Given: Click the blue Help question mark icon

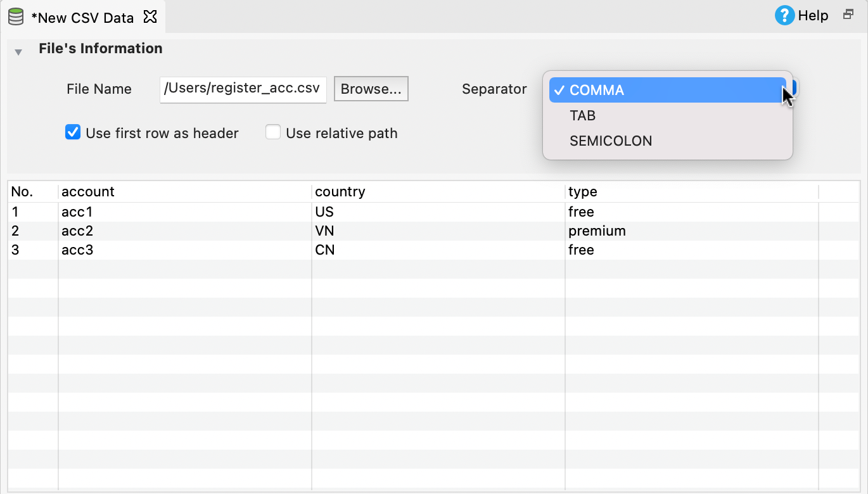Looking at the screenshot, I should click(x=784, y=15).
